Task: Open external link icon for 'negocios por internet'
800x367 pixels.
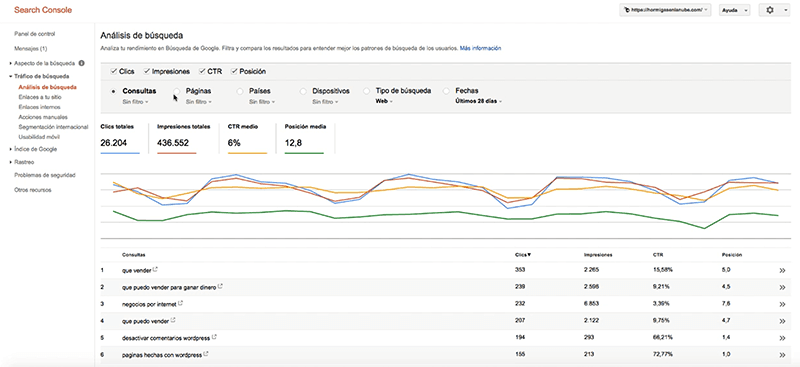Action: coord(181,303)
